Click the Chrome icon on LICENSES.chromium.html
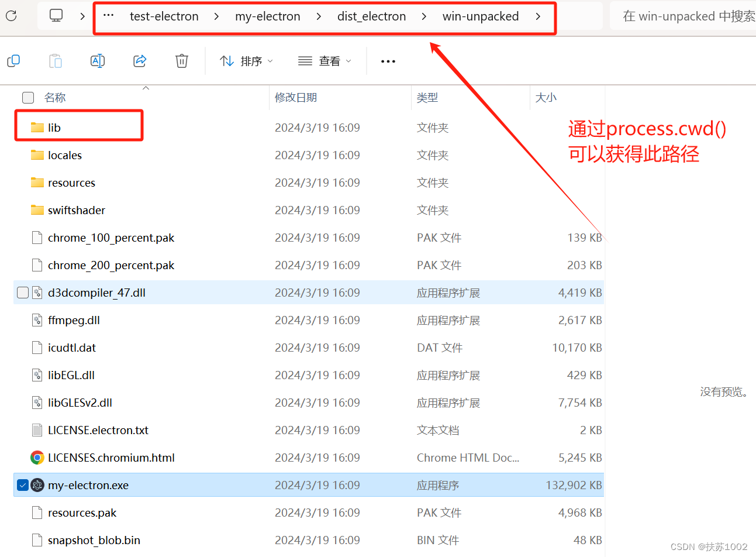The height and width of the screenshot is (557, 756). point(37,458)
